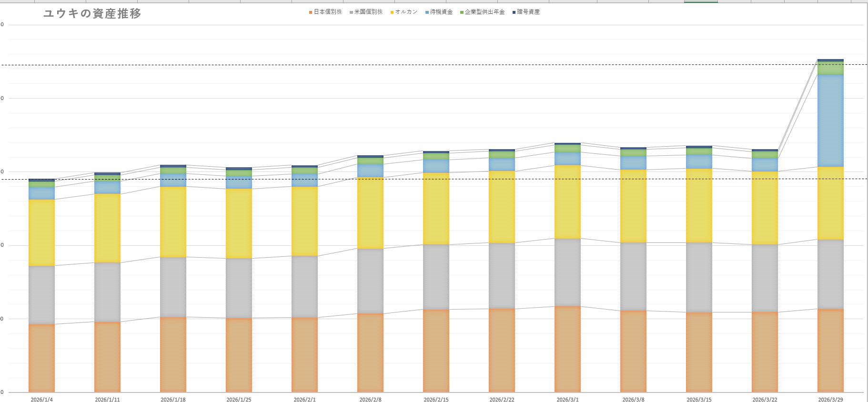The image size is (868, 402).
Task: Click the navy 暗号資産 legend swatch
Action: [514, 12]
